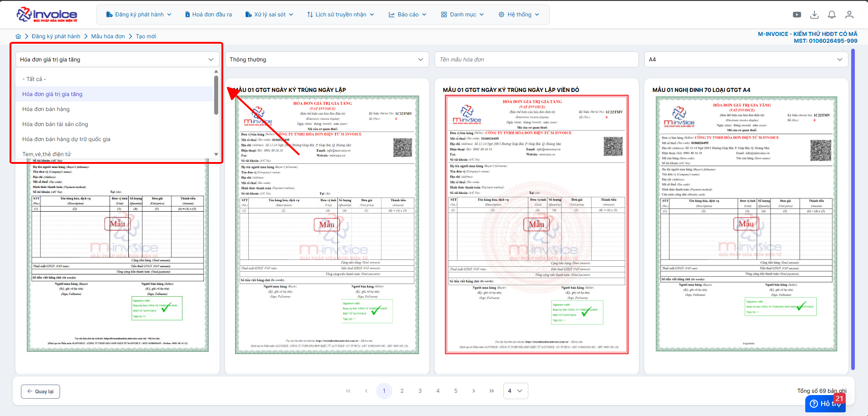The width and height of the screenshot is (868, 416).
Task: Type in Tên mẫu hóa đơn field
Action: pos(536,60)
